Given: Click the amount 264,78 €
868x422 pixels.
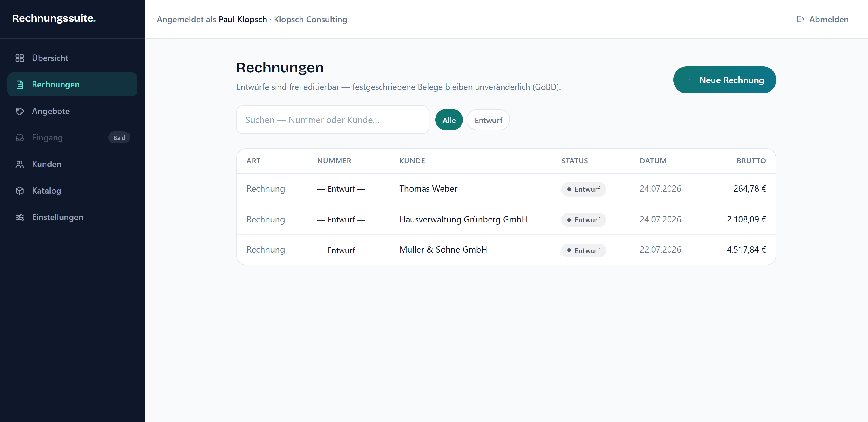Looking at the screenshot, I should coord(750,189).
